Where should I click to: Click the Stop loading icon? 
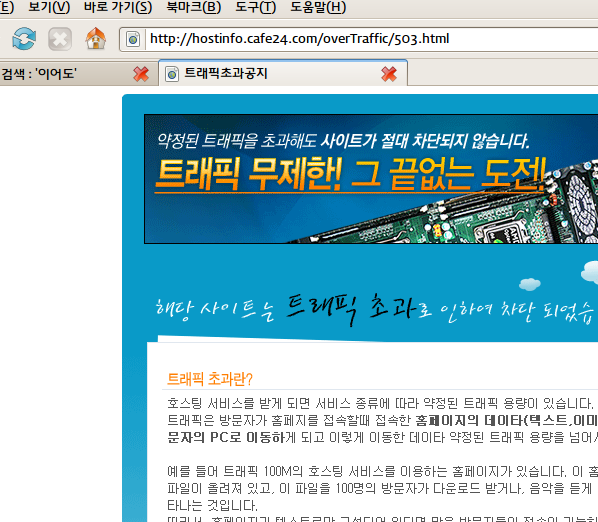point(60,39)
